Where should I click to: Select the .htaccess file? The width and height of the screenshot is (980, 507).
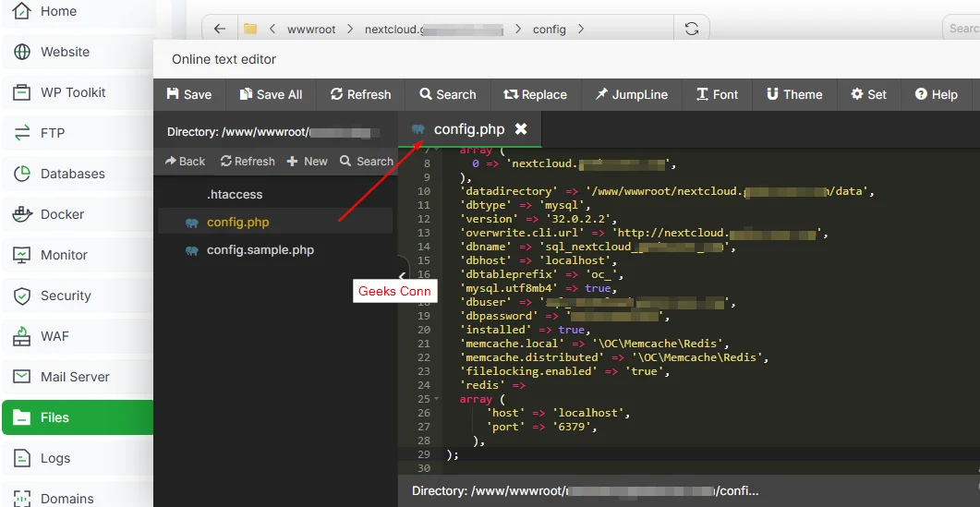[235, 195]
